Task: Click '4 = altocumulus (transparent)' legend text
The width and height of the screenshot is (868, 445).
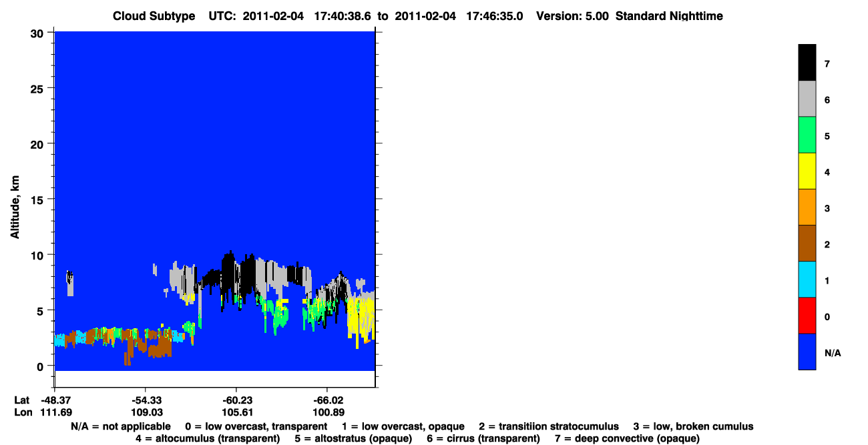Action: (208, 438)
